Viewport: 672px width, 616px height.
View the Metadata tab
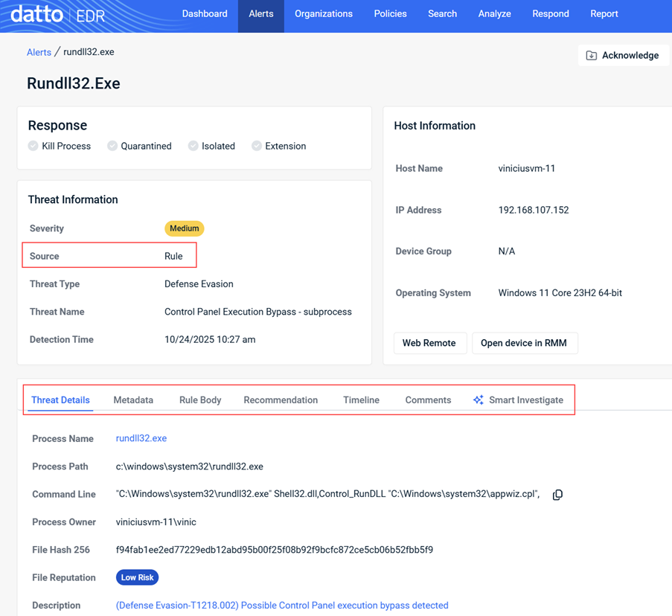[x=133, y=400]
